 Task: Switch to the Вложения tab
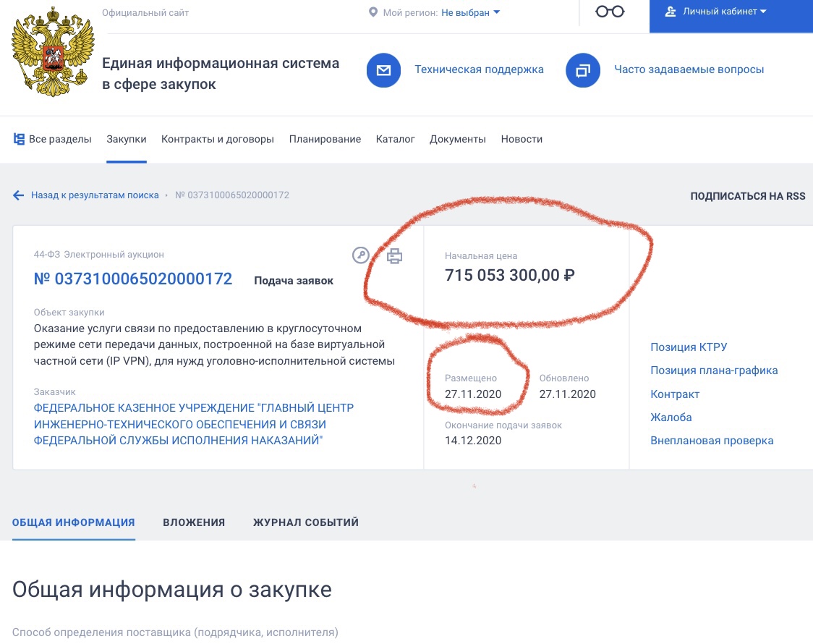pos(194,522)
